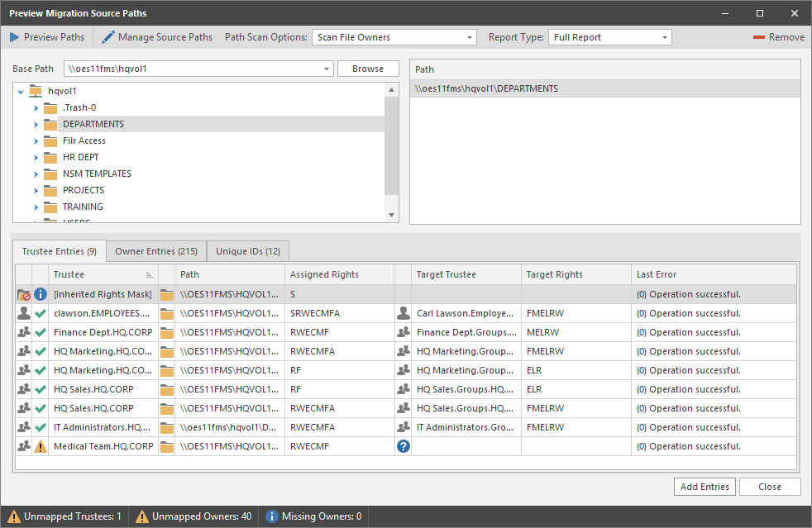Click the yellow warning icon in Medical Team row
812x528 pixels.
click(x=41, y=446)
